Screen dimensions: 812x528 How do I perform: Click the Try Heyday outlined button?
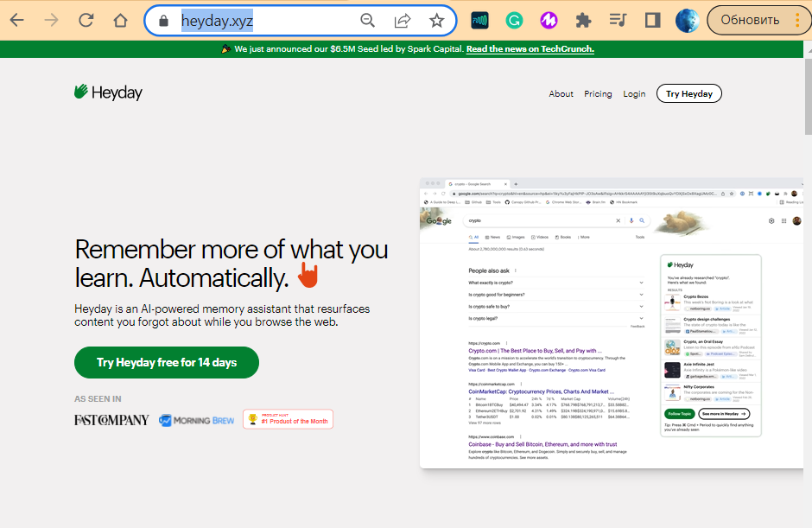click(689, 94)
